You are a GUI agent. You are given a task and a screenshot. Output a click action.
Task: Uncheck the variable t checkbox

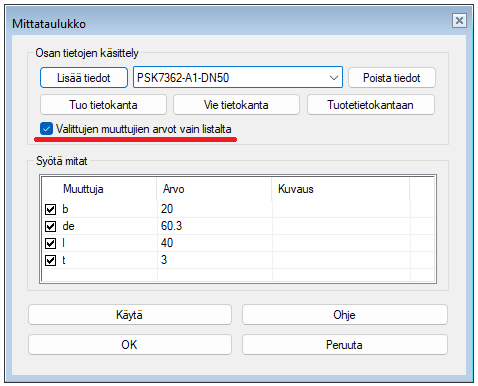click(x=50, y=260)
